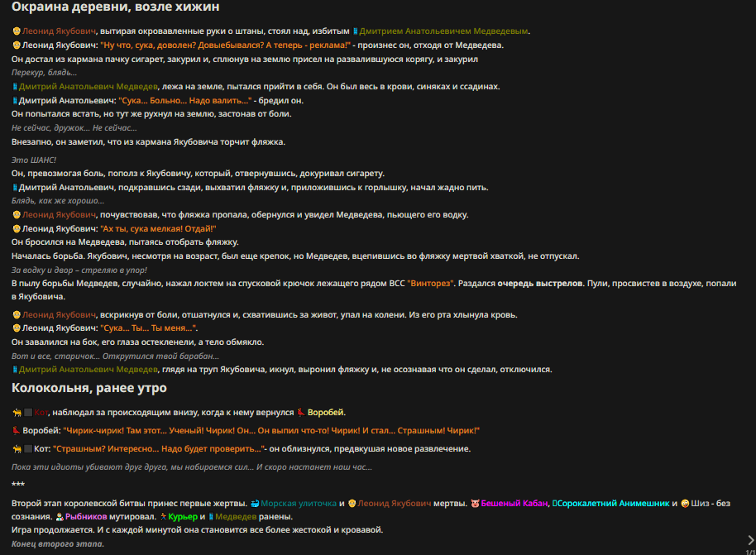This screenshot has width=756, height=555.
Task: Click name "Леонид Якубович" in the line "почувствовав, что фляжка пропала"
Action: coord(59,214)
